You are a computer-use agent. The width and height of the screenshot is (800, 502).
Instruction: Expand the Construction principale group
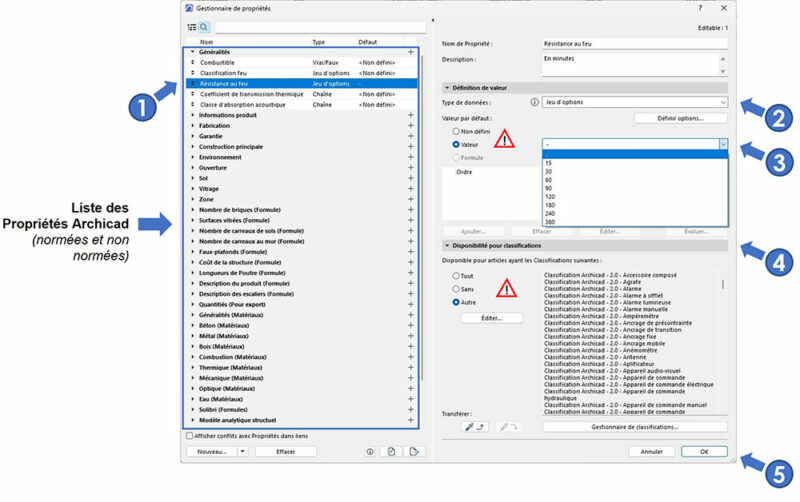[x=192, y=147]
